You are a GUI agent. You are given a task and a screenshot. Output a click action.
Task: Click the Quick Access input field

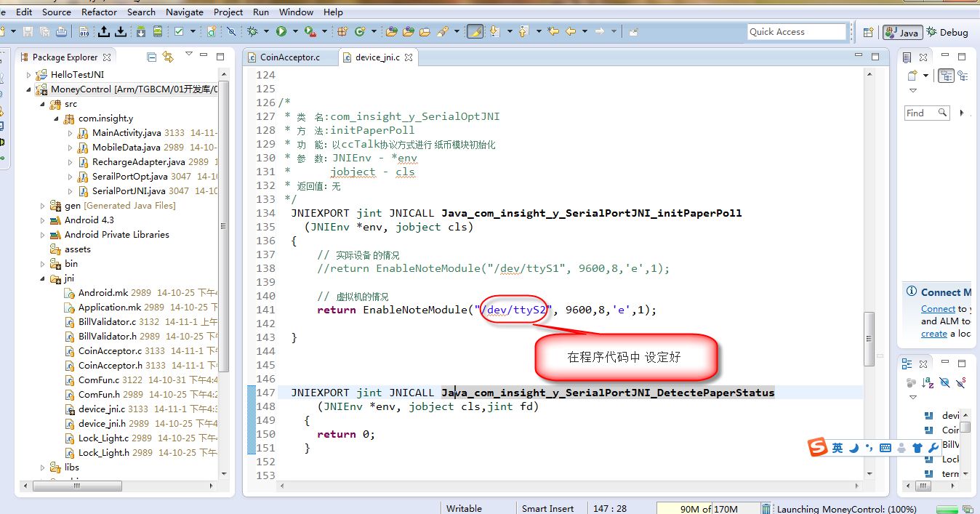pyautogui.click(x=797, y=31)
